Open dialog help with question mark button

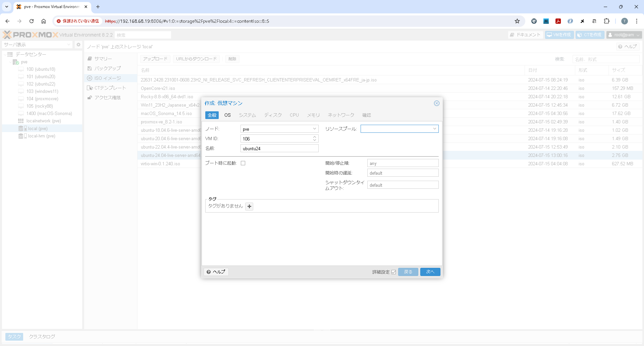pyautogui.click(x=216, y=272)
